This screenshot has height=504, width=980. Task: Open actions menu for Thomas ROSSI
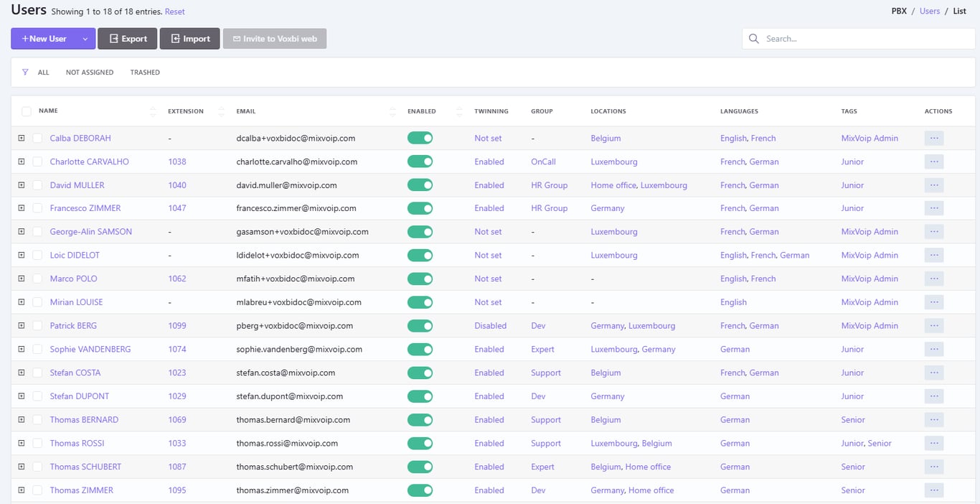tap(933, 444)
